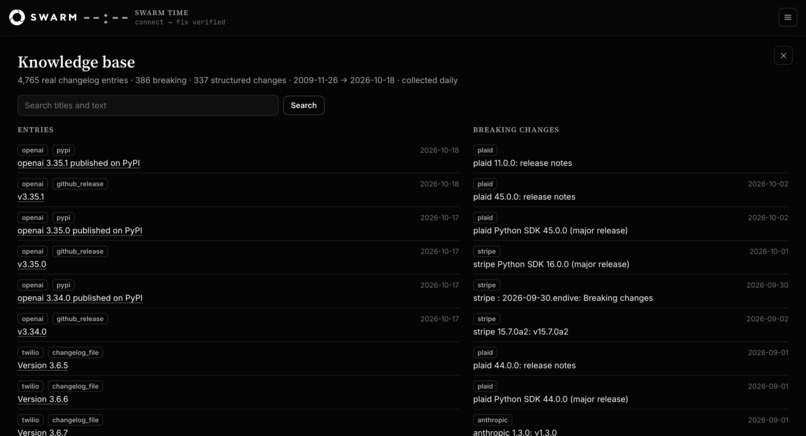Click the '4,765 real changelog entries' summary line

pyautogui.click(x=237, y=80)
